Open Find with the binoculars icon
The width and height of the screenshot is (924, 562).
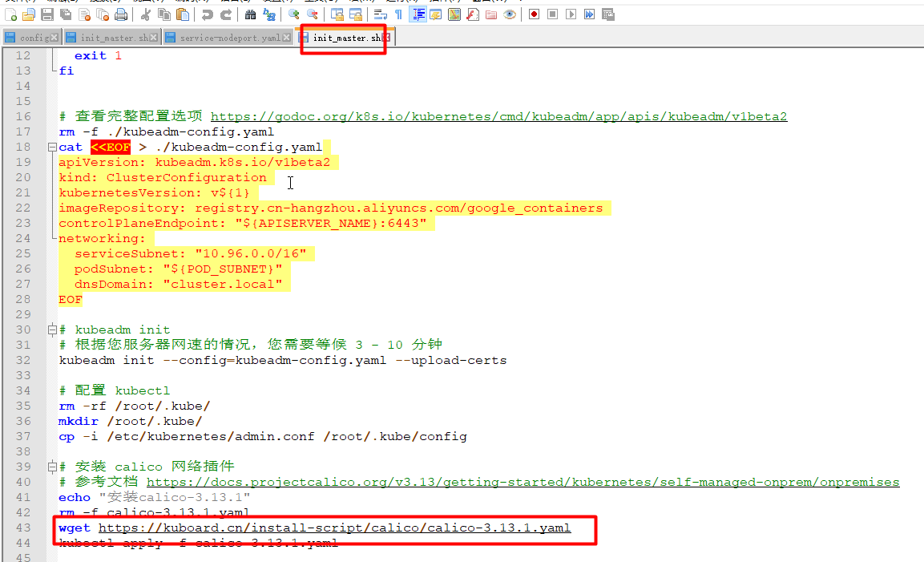pos(251,14)
